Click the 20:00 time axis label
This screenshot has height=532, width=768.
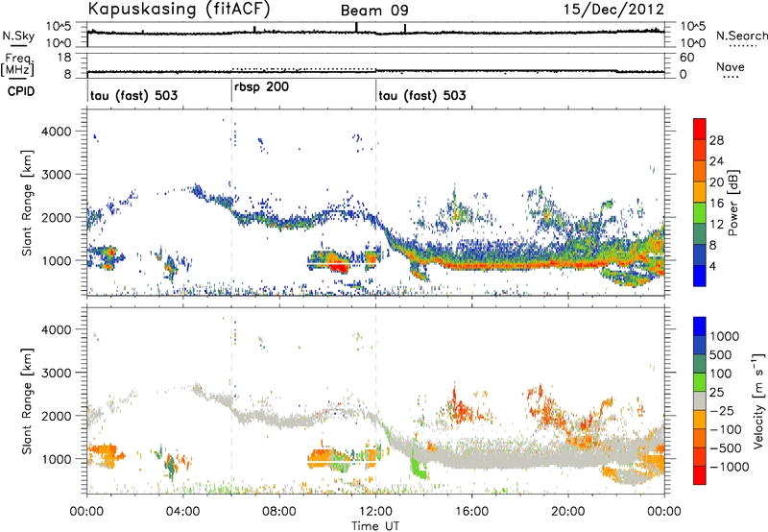coord(568,512)
